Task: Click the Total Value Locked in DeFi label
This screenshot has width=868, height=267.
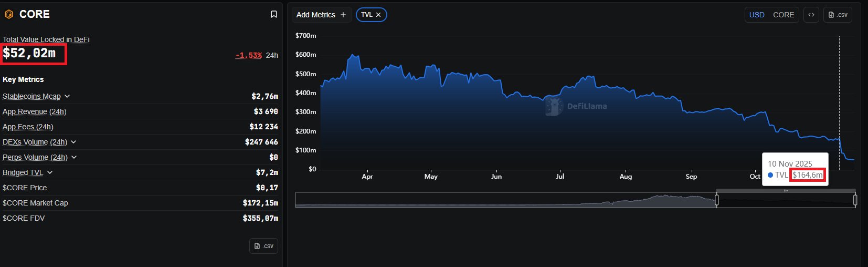Action: [x=46, y=39]
